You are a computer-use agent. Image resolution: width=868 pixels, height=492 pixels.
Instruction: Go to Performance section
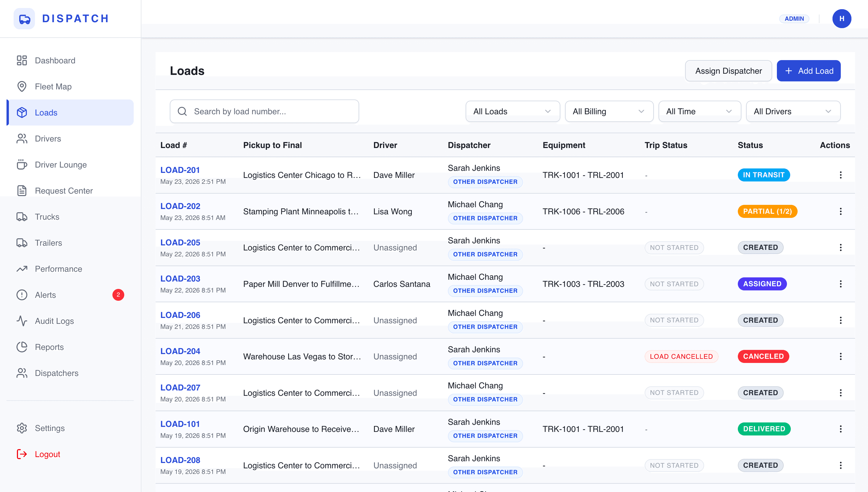point(70,268)
